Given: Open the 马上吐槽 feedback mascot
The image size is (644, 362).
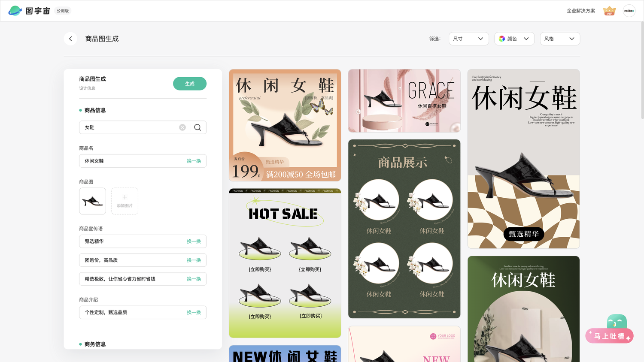Looking at the screenshot, I should pos(610,329).
